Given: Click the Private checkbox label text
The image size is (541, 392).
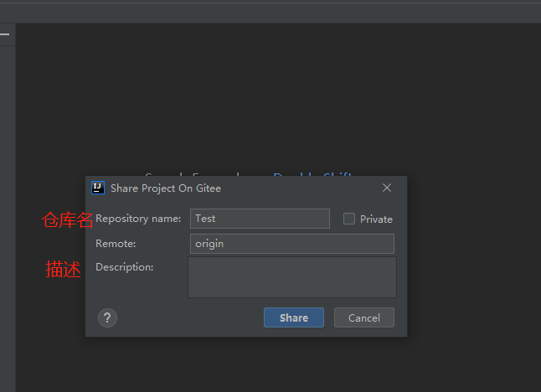Looking at the screenshot, I should tap(376, 219).
